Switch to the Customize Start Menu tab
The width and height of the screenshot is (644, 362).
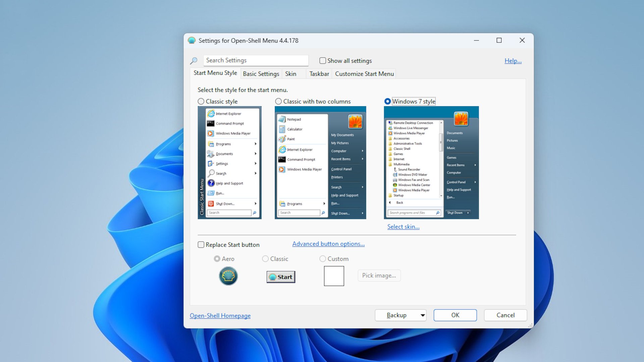click(364, 74)
